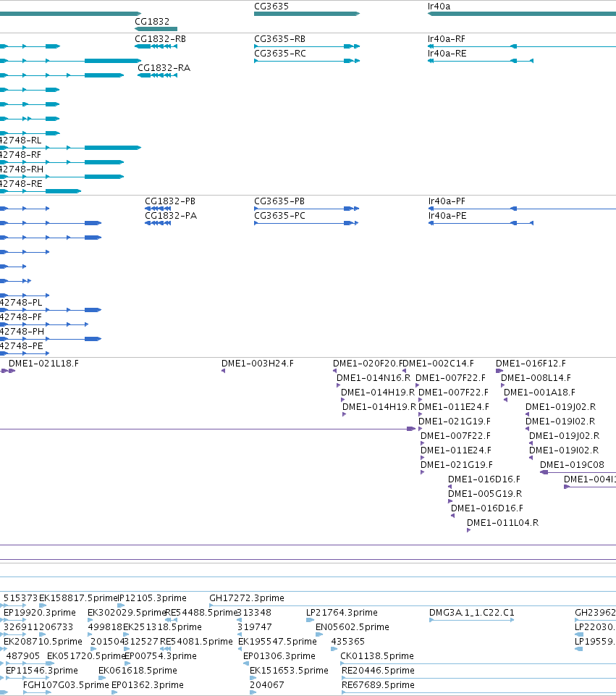Screen dimensions: 616x696
Task: Select the EK195547.5prime EST label
Action: [278, 642]
